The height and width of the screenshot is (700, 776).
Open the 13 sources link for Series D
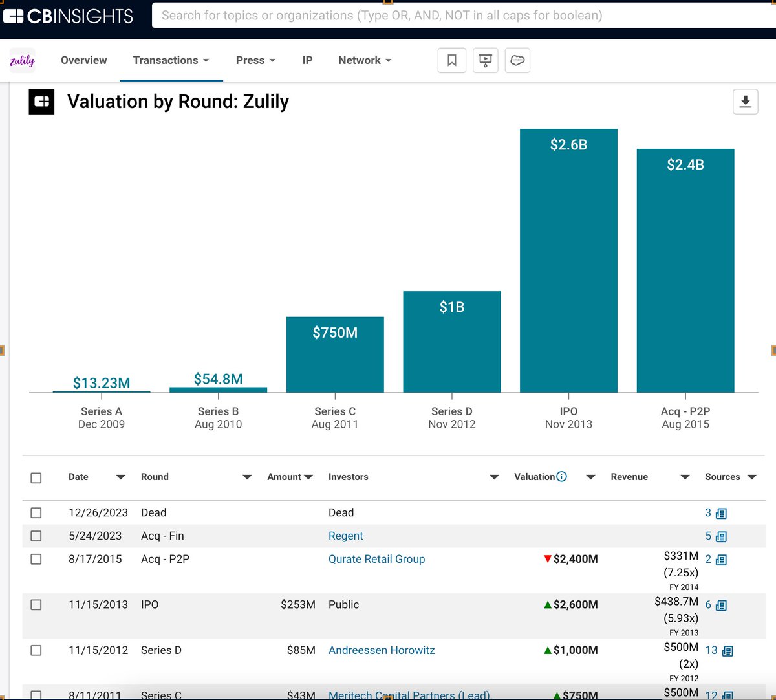tap(711, 650)
